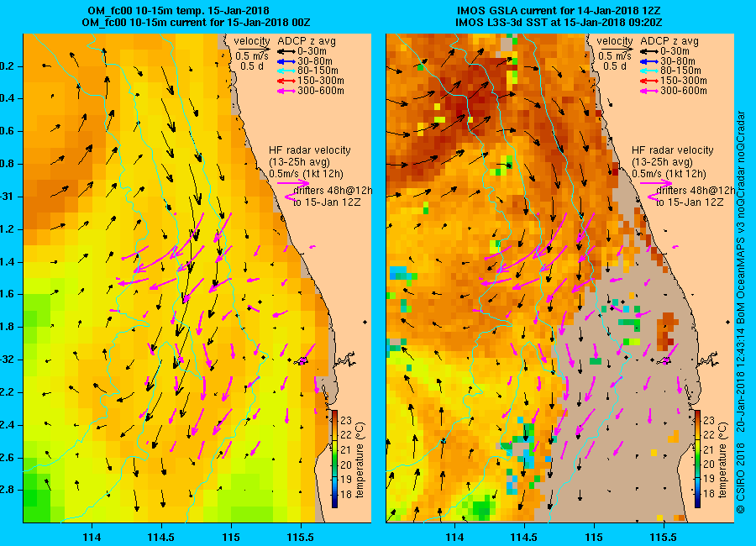Click title 'IMOS GSLA current for 14-Jan-2018 12Z'
The height and width of the screenshot is (546, 756).
coord(559,11)
